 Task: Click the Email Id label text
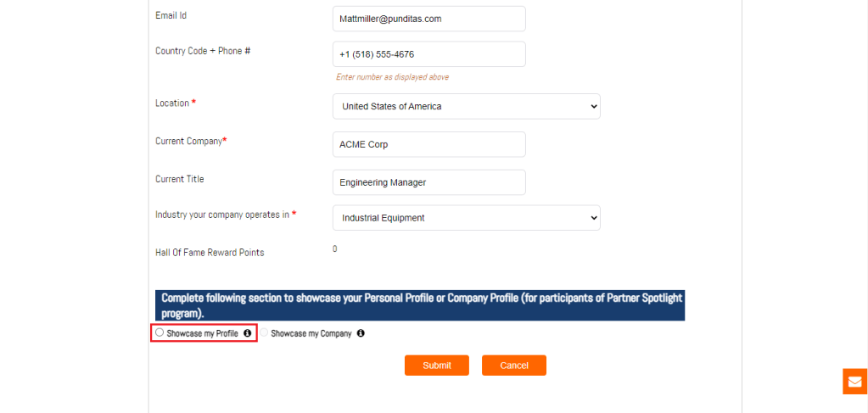(x=171, y=16)
